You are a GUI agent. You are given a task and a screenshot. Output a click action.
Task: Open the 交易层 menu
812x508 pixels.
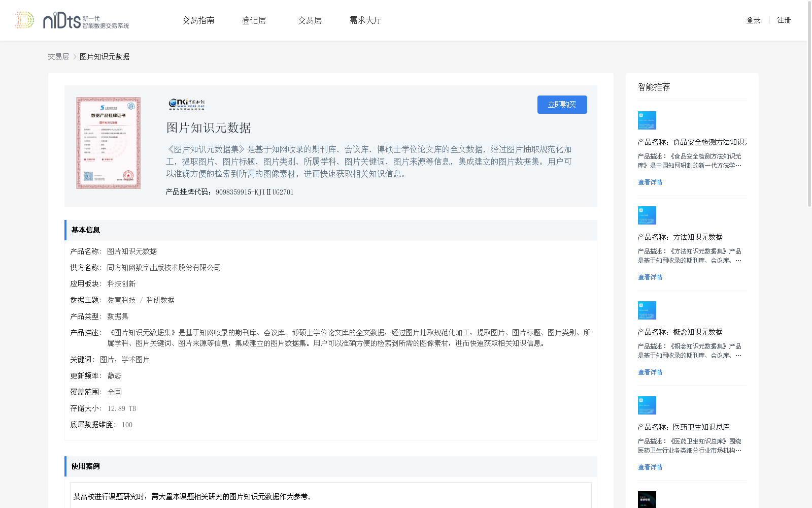[310, 20]
